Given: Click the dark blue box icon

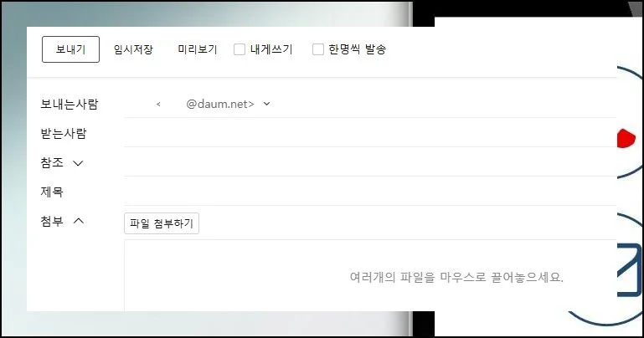Looking at the screenshot, I should tap(629, 270).
